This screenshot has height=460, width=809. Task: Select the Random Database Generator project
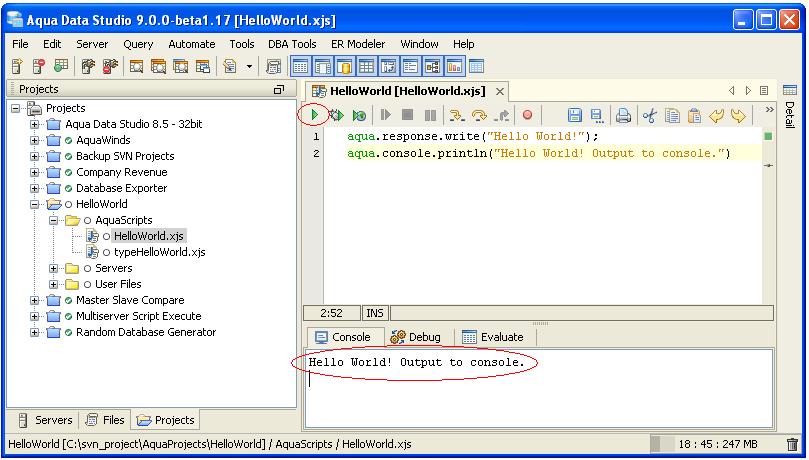(x=146, y=332)
